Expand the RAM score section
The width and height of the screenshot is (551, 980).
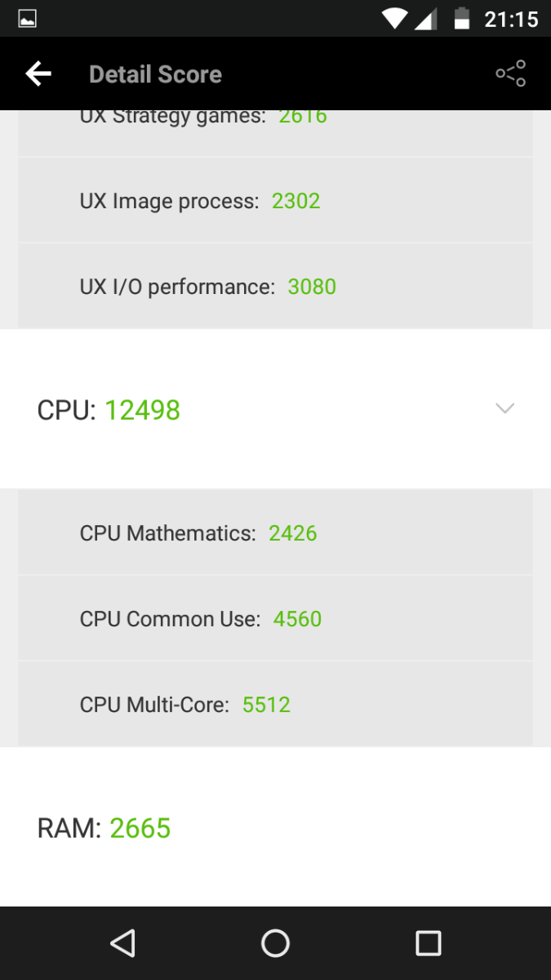point(275,828)
